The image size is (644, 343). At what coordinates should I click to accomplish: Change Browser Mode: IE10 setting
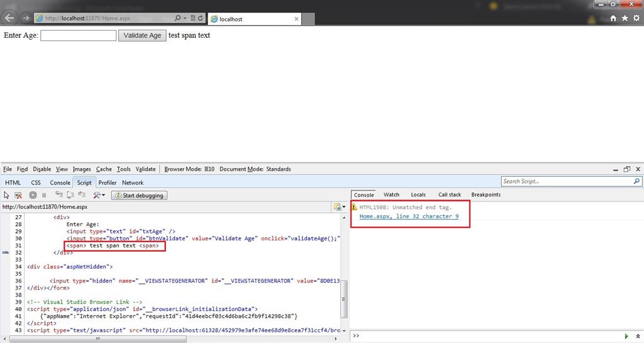[189, 169]
